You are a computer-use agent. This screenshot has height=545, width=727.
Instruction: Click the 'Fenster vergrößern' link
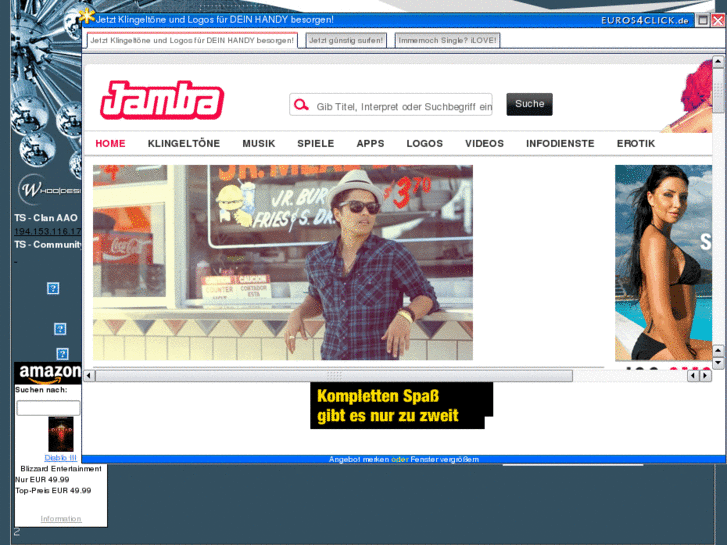pos(445,459)
